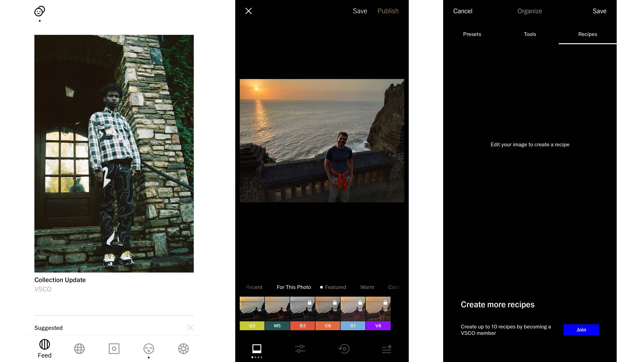Select the Warm preset category
The height and width of the screenshot is (362, 644).
click(367, 287)
